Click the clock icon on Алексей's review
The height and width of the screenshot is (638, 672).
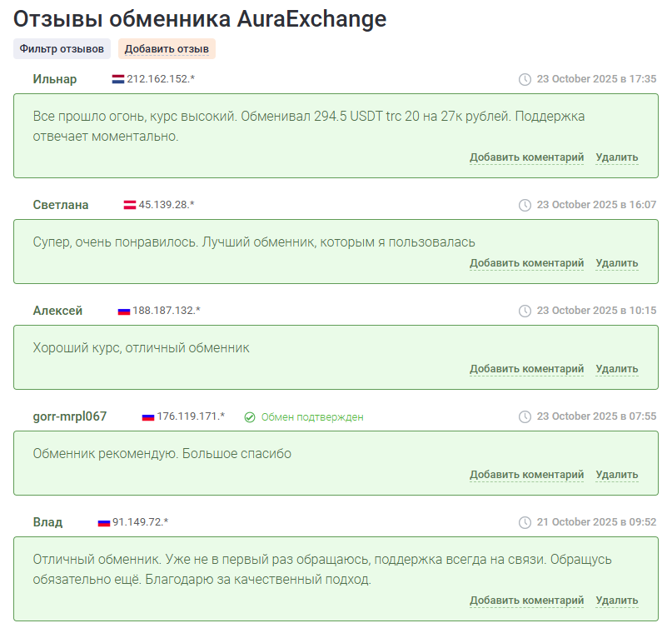click(x=524, y=309)
